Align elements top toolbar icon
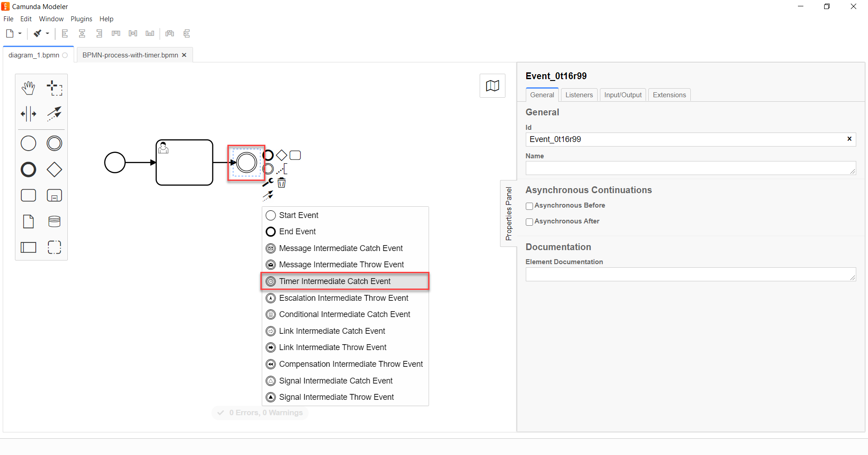This screenshot has width=868, height=455. (x=116, y=33)
